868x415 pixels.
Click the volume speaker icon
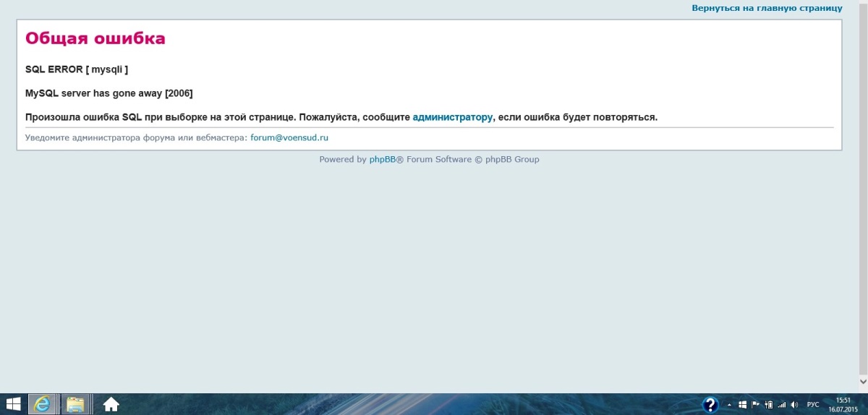point(794,405)
